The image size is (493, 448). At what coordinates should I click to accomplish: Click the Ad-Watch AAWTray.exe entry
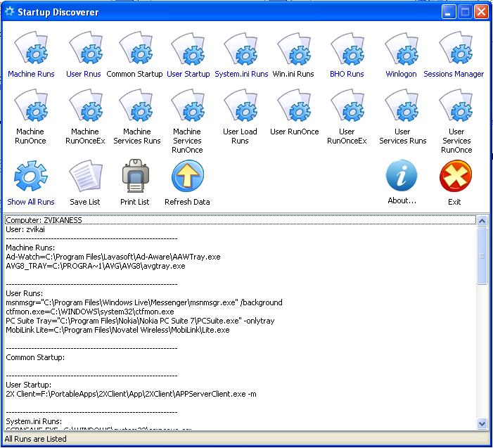[113, 257]
